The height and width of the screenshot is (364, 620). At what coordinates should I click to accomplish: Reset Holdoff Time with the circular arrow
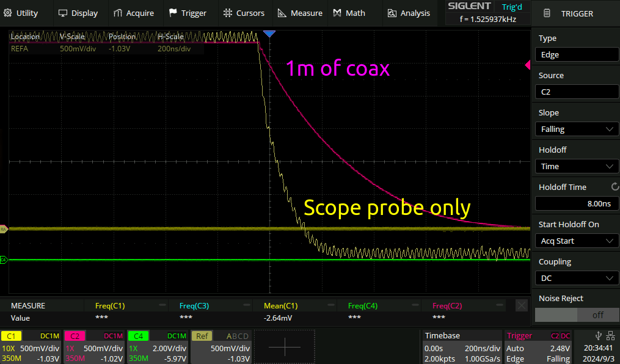tap(615, 187)
